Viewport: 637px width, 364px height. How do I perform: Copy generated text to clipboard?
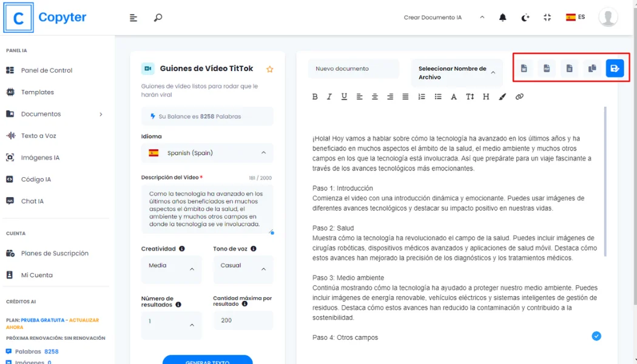[x=592, y=69]
